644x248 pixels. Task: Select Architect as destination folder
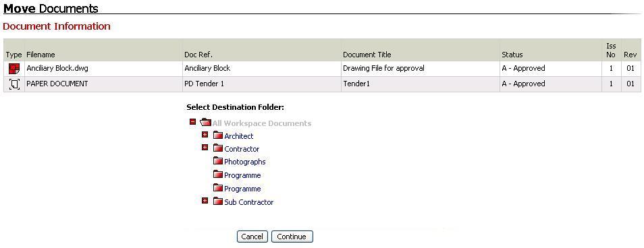click(x=238, y=136)
